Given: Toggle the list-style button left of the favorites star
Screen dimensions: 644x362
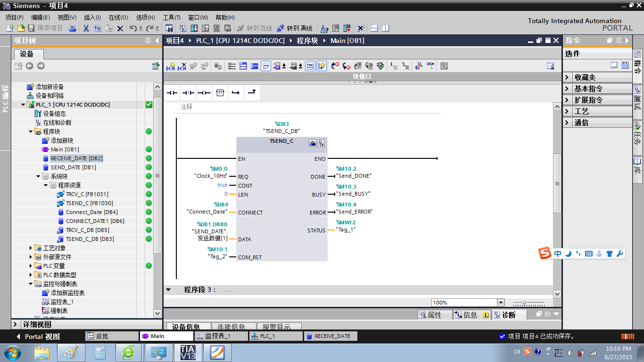Looking at the screenshot, I should [310, 66].
